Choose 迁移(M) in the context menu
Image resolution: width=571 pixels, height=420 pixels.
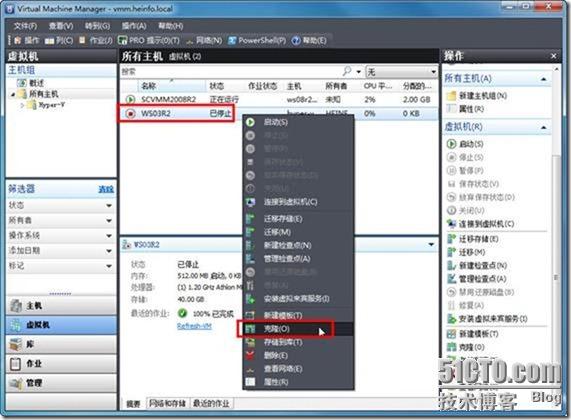(x=298, y=232)
